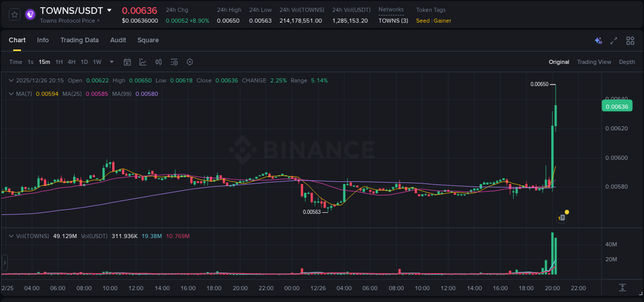Open the extra timeframe dropdown arrow
This screenshot has width=644, height=302.
tap(111, 62)
